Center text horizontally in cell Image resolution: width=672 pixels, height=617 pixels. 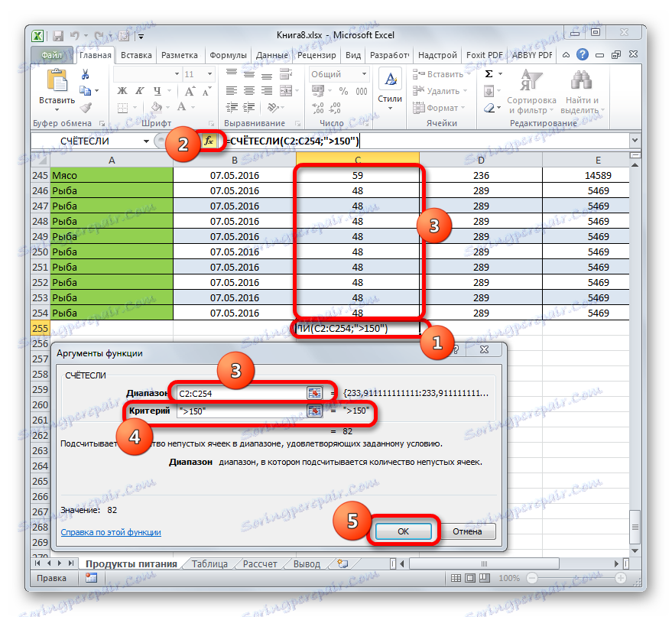click(249, 91)
